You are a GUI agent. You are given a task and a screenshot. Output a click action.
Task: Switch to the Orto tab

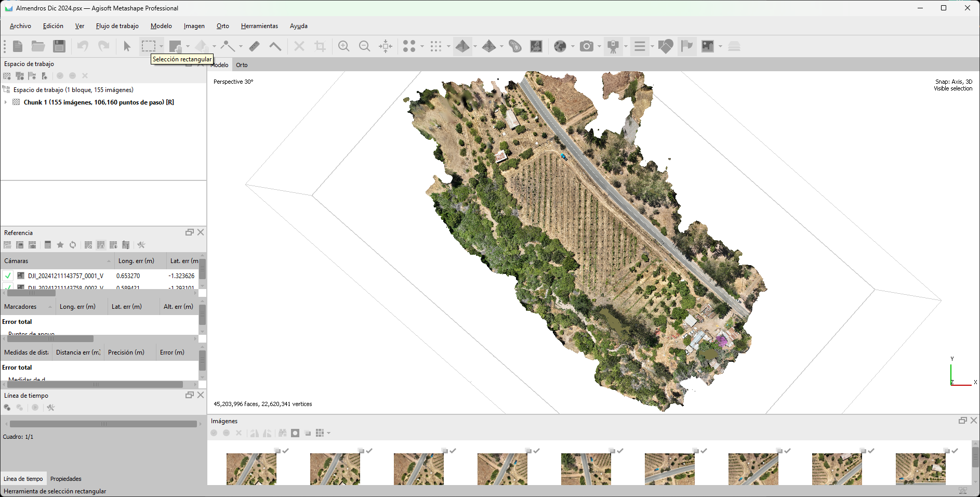point(242,65)
